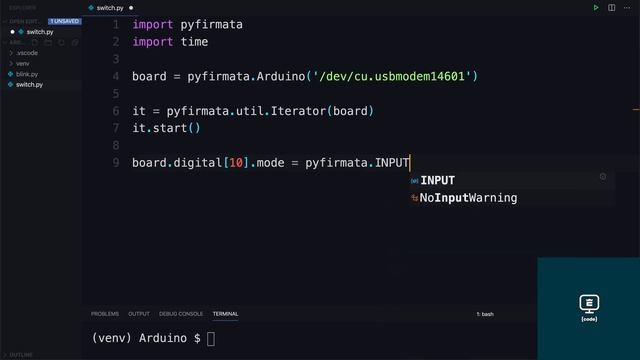The height and width of the screenshot is (360, 640).
Task: Collapse the Open Editors section
Action: 23,21
